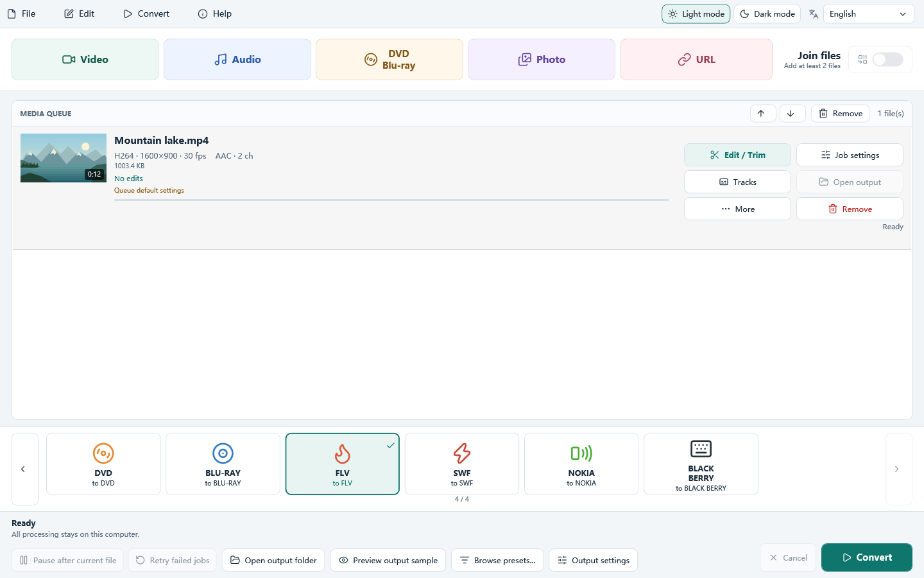Click Remove in the Media Queue header
The width and height of the screenshot is (924, 578).
pyautogui.click(x=841, y=114)
